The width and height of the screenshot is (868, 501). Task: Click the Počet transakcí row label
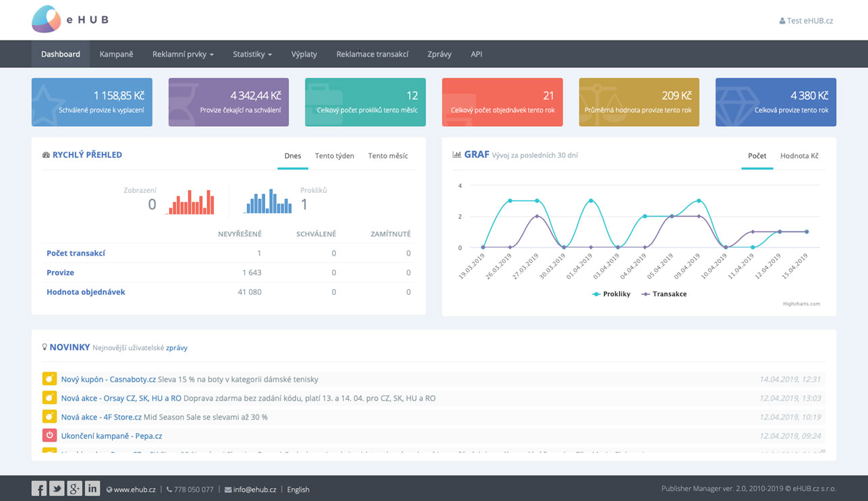[x=76, y=254]
